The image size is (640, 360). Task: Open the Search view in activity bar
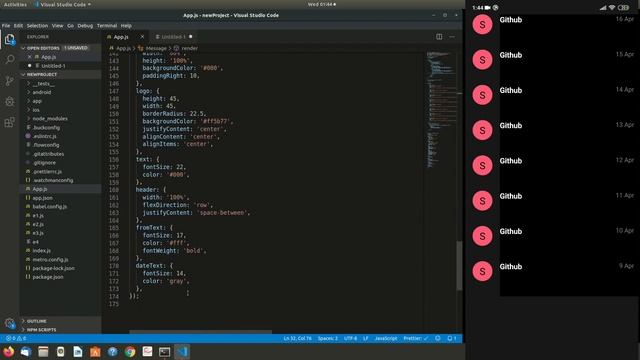(x=9, y=60)
